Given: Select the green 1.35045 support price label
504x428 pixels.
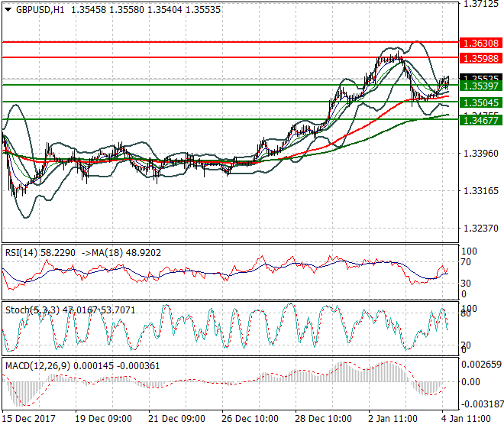Looking at the screenshot, I should [x=481, y=103].
